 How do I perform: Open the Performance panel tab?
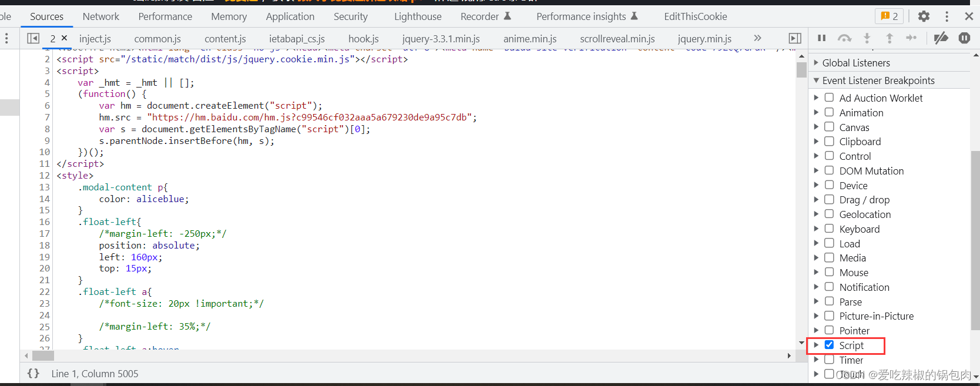tap(165, 16)
